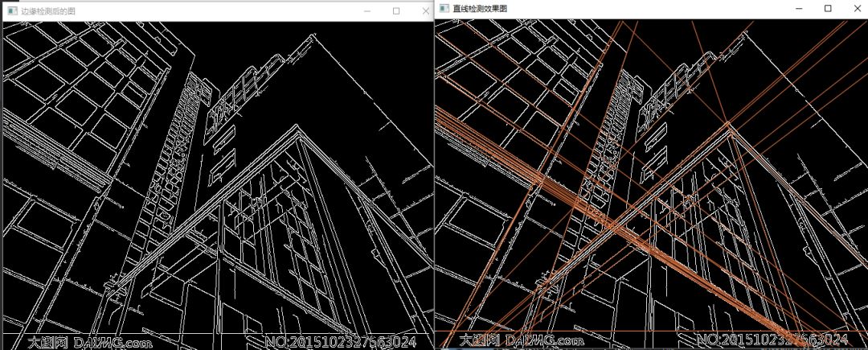The width and height of the screenshot is (868, 350).
Task: Minimize the 边缘检测后的图 window
Action: coord(366,11)
